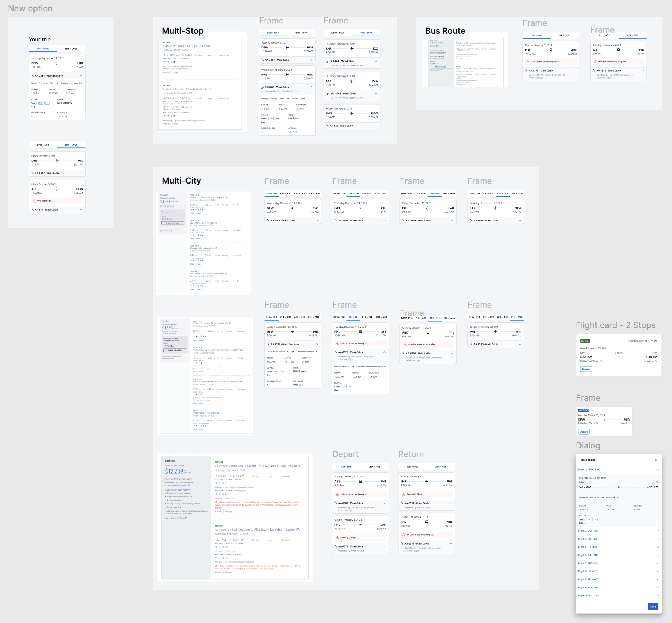Click American Airlines logo beside AA 2377
Viewport: 672px width, 623px height.
click(33, 173)
